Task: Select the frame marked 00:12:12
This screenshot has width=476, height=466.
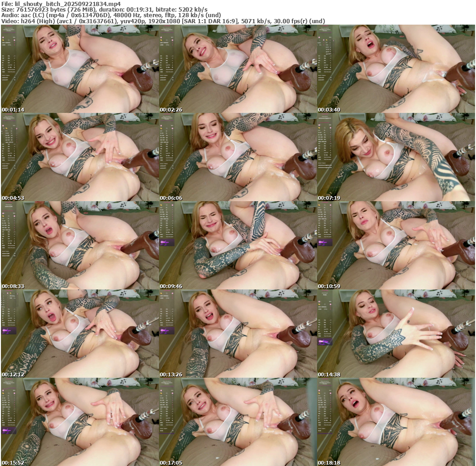Action: point(80,334)
